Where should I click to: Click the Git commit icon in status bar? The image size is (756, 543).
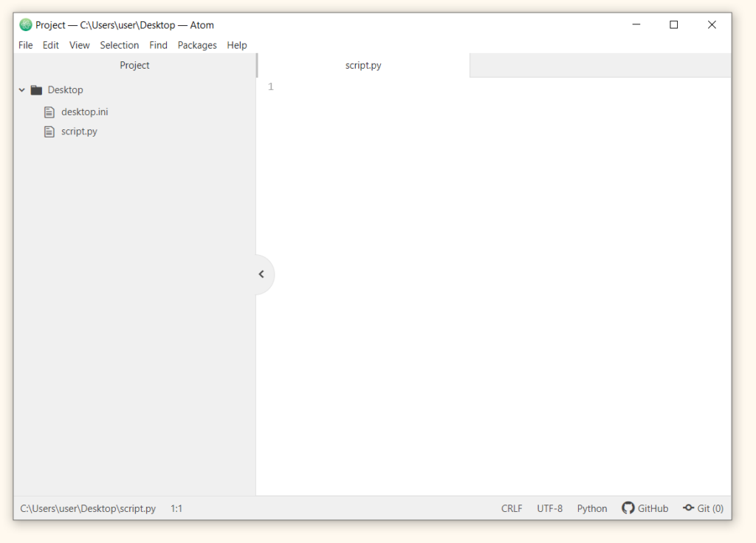(x=688, y=508)
